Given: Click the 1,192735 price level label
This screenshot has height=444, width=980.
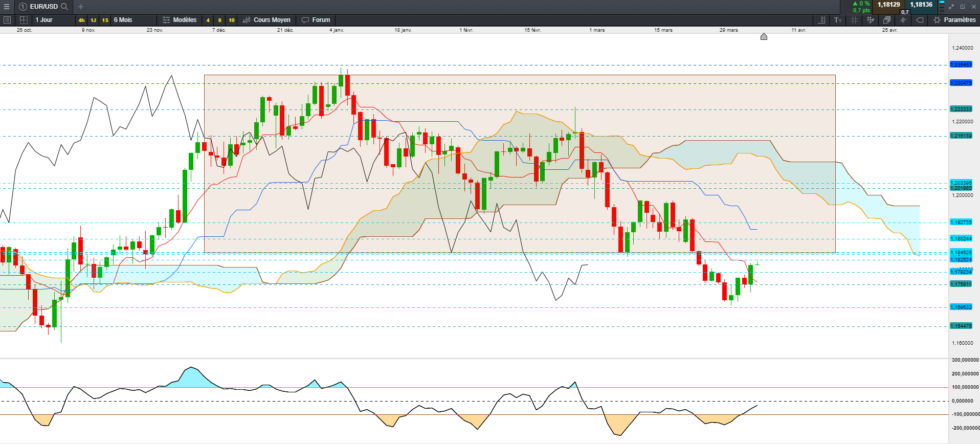Looking at the screenshot, I should click(x=961, y=222).
